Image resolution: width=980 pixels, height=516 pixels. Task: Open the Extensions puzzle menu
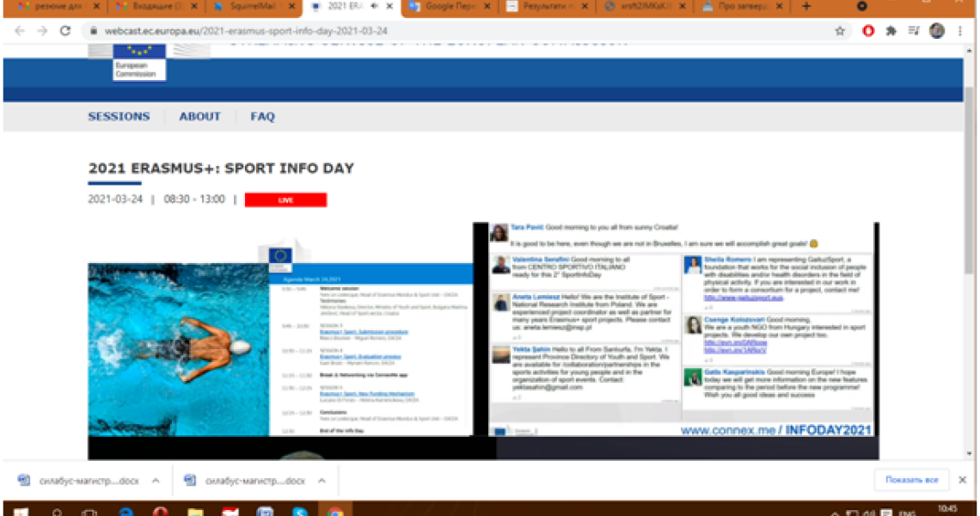click(891, 31)
